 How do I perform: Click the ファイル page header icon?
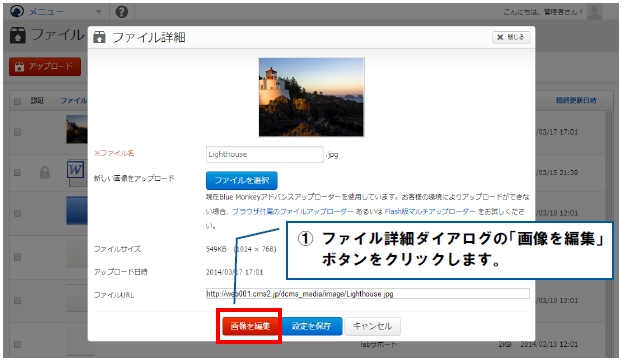[x=17, y=35]
